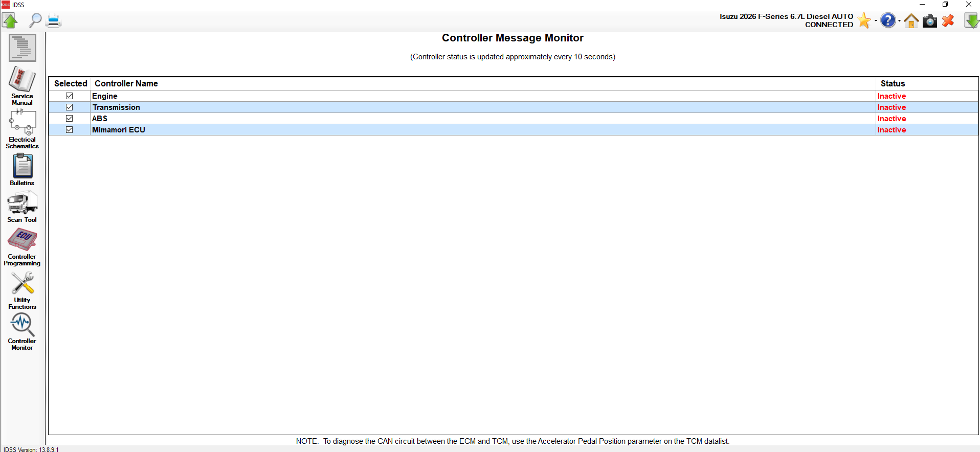
Task: Click the blue help question mark icon
Action: click(888, 20)
